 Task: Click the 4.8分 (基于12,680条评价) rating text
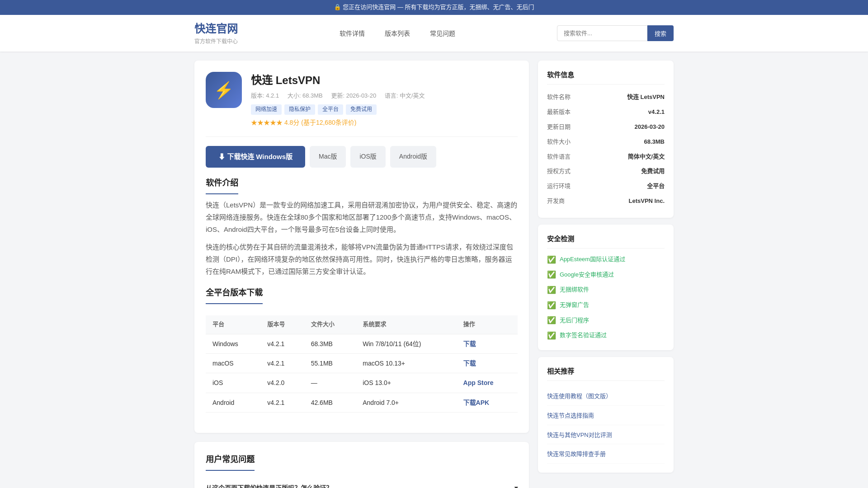click(x=320, y=123)
